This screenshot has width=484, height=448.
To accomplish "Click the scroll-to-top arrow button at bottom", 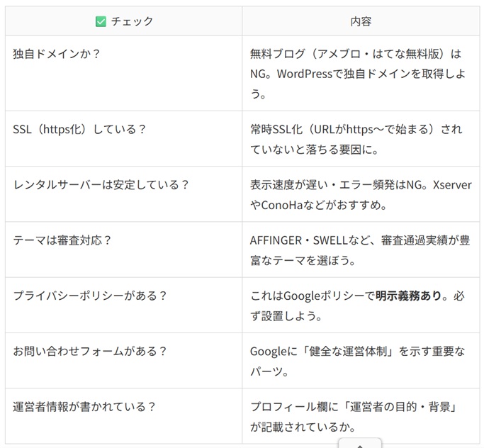I will [x=360, y=443].
